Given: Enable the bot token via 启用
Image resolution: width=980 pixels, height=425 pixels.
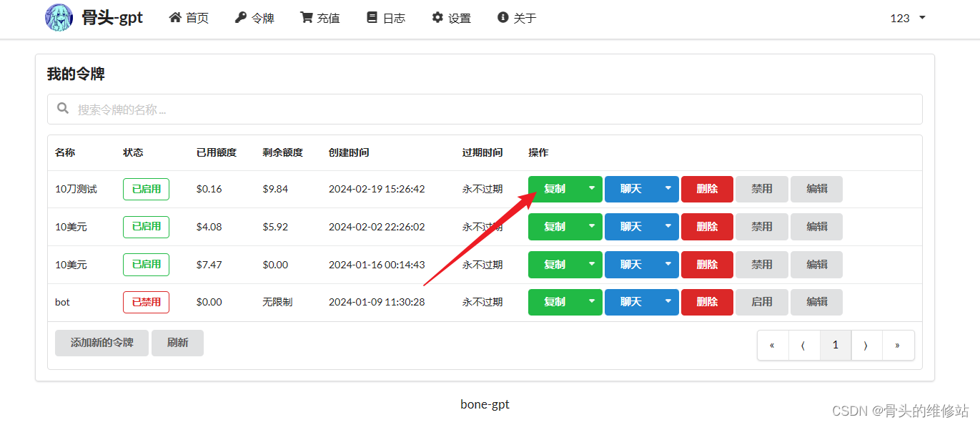Looking at the screenshot, I should click(x=761, y=302).
